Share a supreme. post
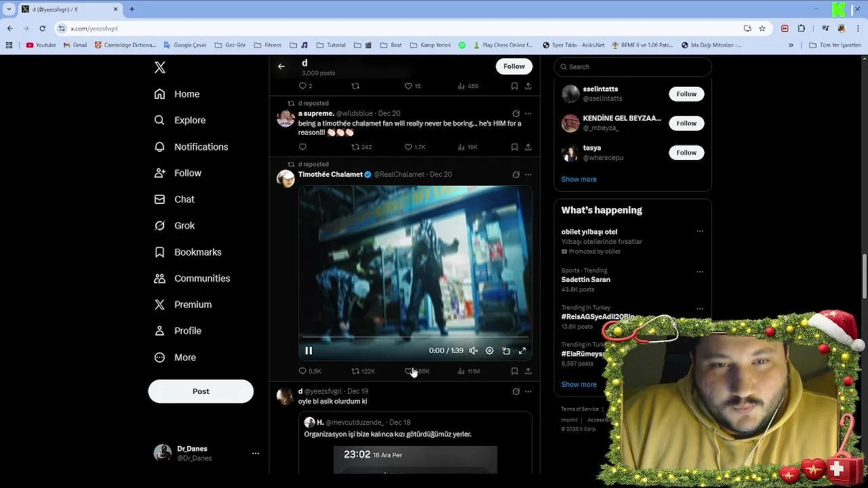The height and width of the screenshot is (488, 868). point(528,147)
